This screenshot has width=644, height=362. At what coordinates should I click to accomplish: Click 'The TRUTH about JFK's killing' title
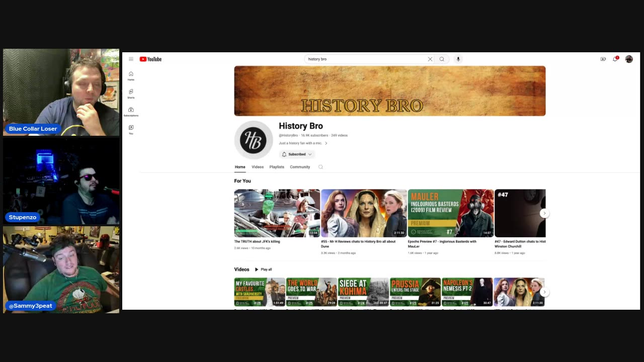click(x=257, y=241)
